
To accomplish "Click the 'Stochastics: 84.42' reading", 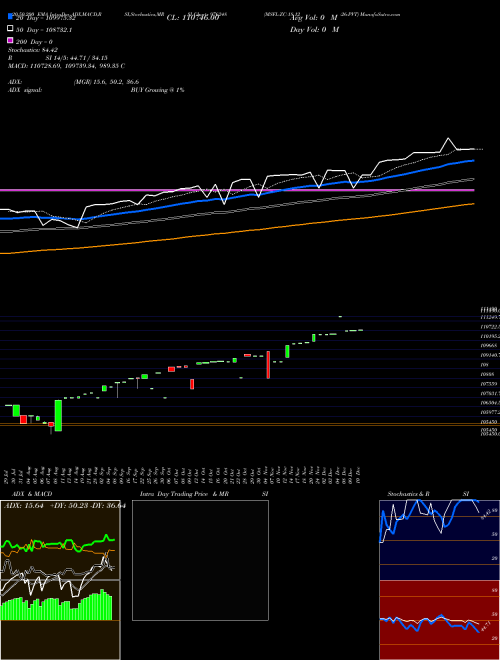I will [33, 50].
